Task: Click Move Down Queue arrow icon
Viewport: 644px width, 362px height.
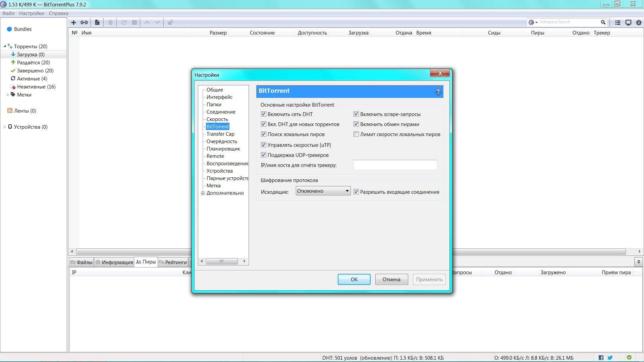Action: 157,22
